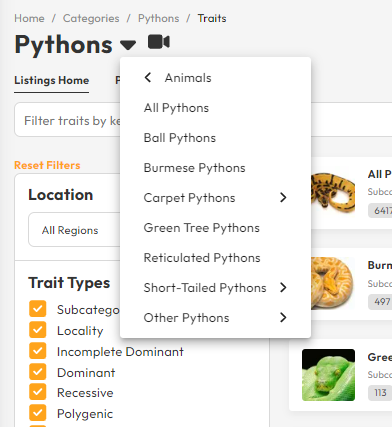Choose Green Tree Pythons from the menu
The width and height of the screenshot is (392, 427).
(201, 228)
